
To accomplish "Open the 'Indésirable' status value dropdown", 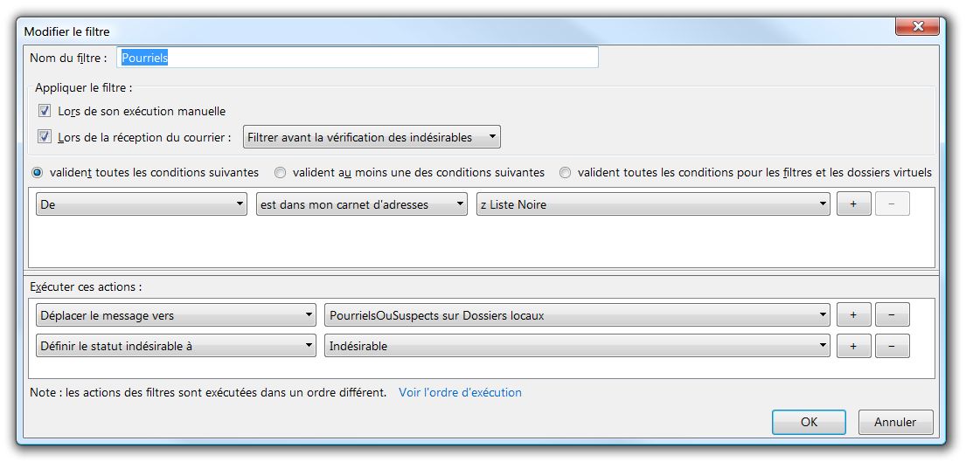I will pyautogui.click(x=577, y=346).
